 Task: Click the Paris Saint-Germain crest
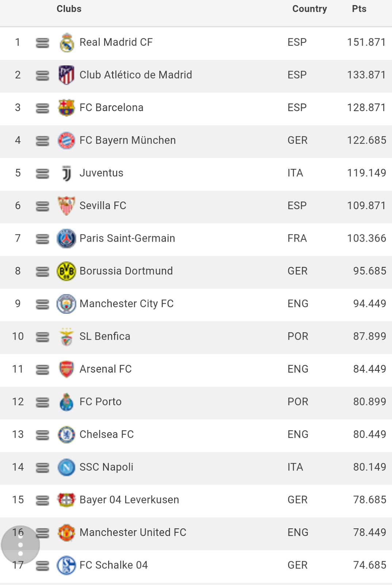(x=66, y=238)
